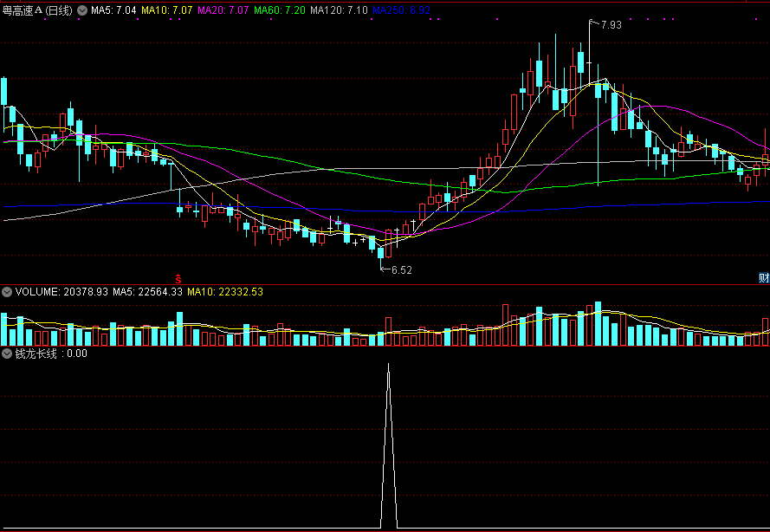Select the VOLUME: 20378.93 readout
The height and width of the screenshot is (532, 770).
tap(61, 292)
